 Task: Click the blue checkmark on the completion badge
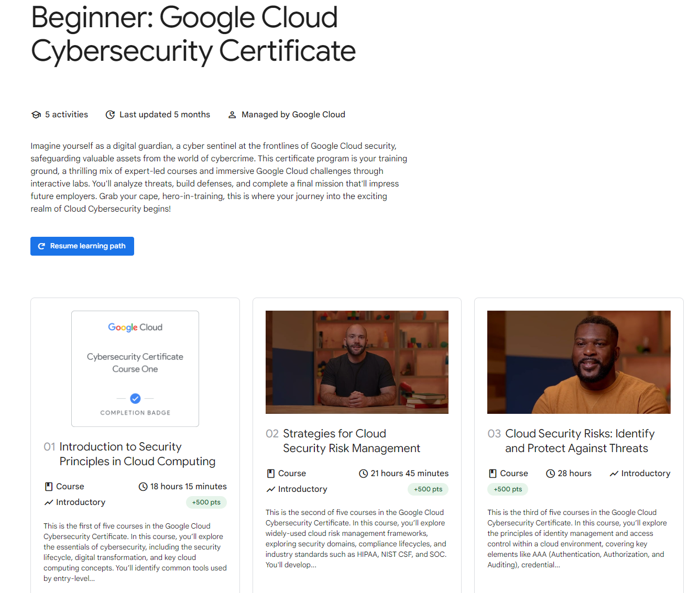click(135, 399)
